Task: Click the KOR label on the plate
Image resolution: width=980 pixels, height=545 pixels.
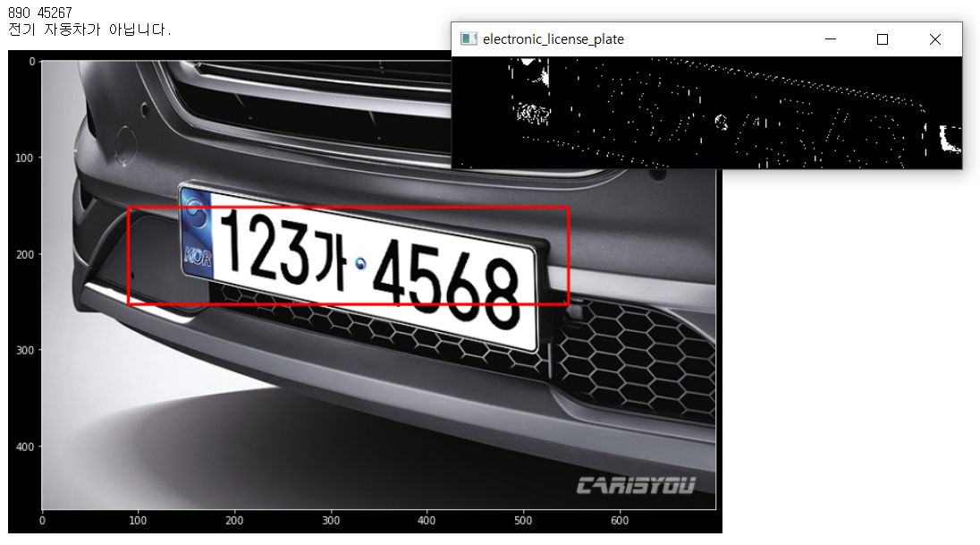Action: point(196,256)
